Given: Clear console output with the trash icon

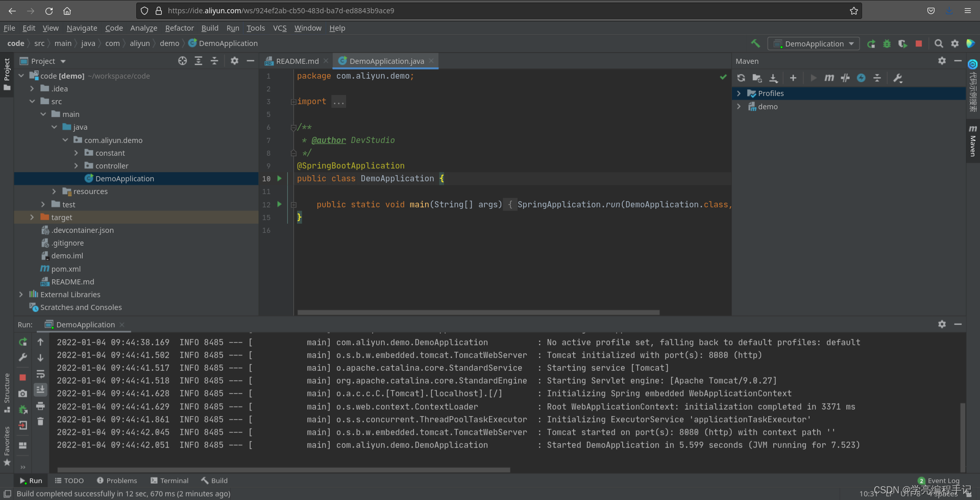Looking at the screenshot, I should (41, 420).
